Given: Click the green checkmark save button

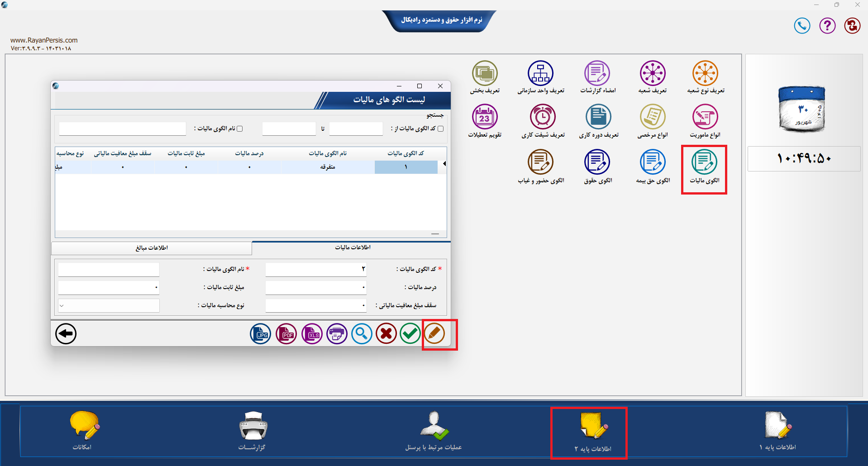Looking at the screenshot, I should (410, 334).
